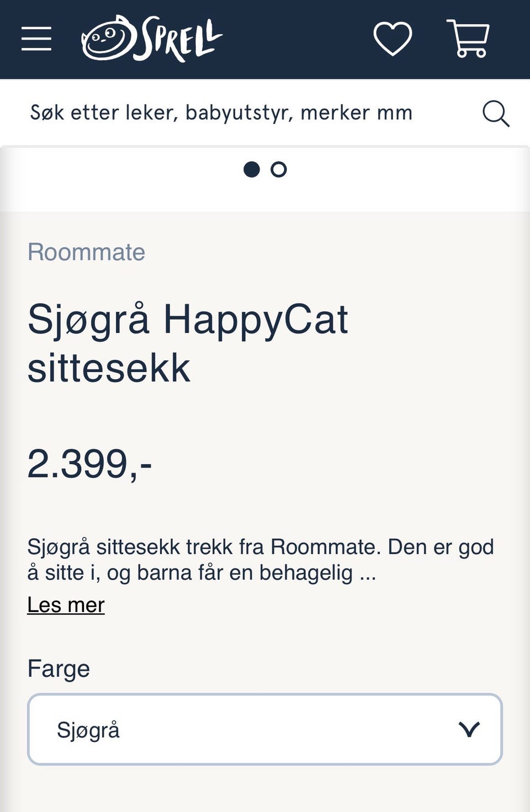The image size is (530, 812).
Task: Tap the truncated product description paragraph
Action: [261, 560]
